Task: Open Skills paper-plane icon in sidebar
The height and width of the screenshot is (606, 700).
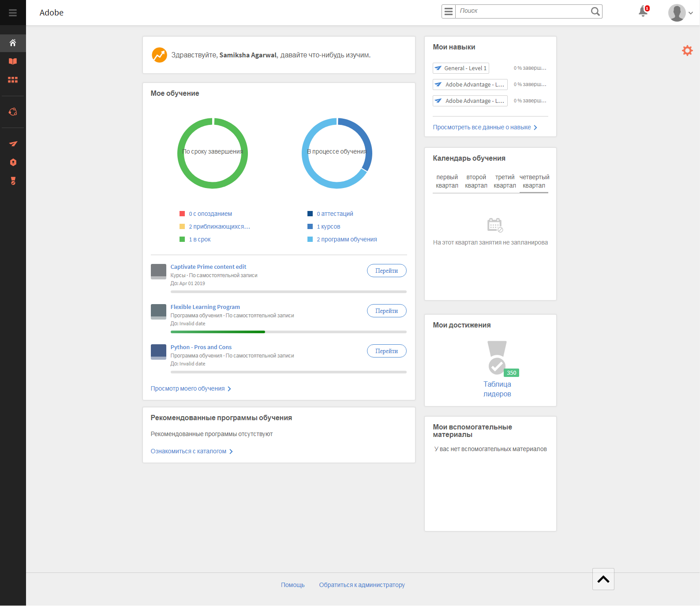Action: [13, 144]
